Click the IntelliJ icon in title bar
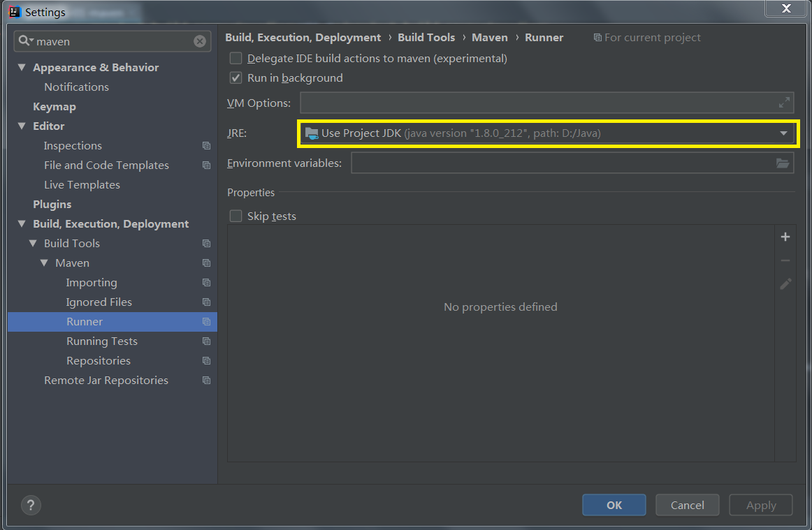This screenshot has width=812, height=530. click(x=15, y=11)
